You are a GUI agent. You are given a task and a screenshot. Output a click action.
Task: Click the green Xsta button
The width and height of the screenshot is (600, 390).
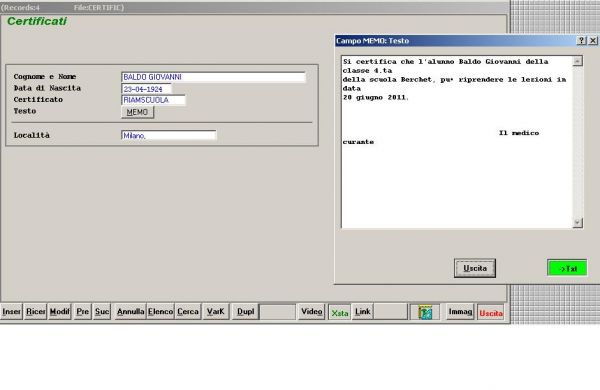339,312
